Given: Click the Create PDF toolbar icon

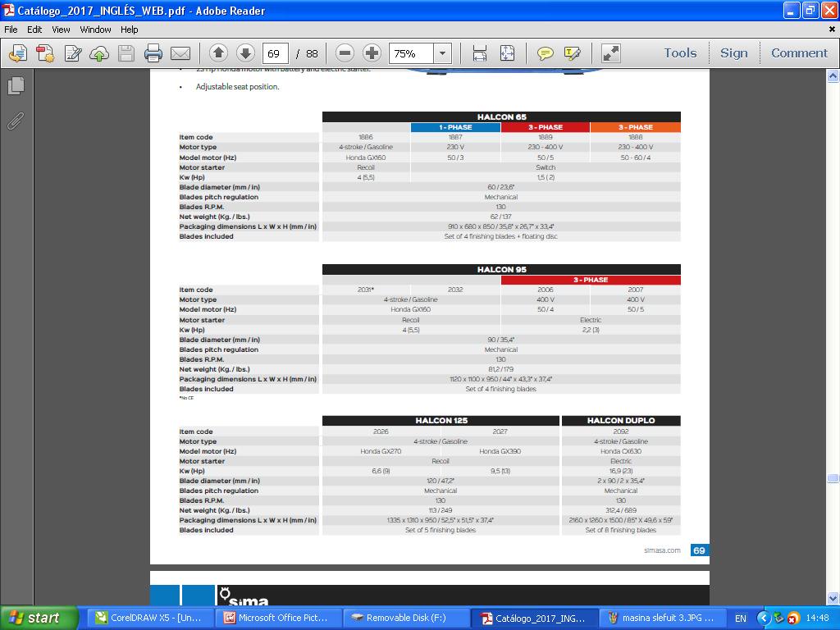Looking at the screenshot, I should click(x=45, y=53).
